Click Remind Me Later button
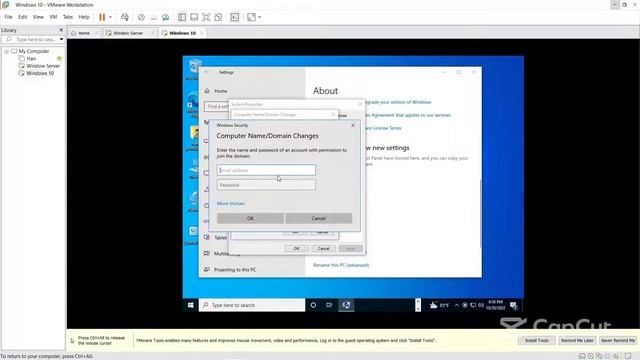The image size is (640, 360). 577,340
